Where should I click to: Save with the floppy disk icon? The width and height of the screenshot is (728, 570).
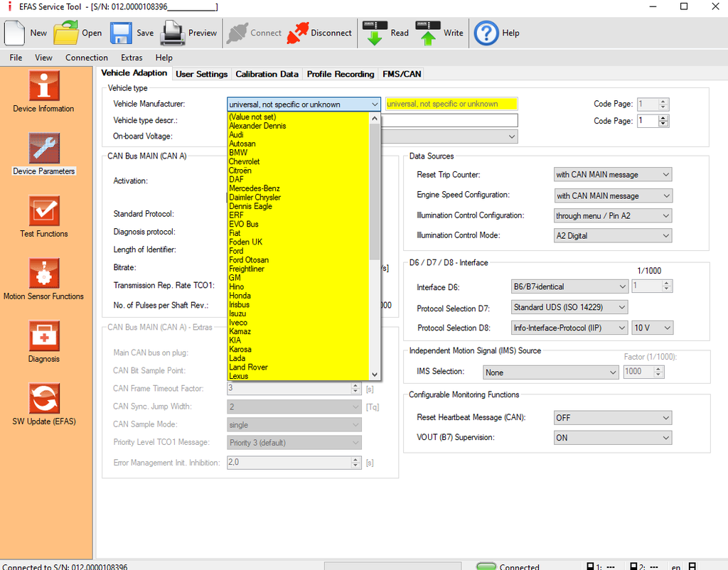121,33
